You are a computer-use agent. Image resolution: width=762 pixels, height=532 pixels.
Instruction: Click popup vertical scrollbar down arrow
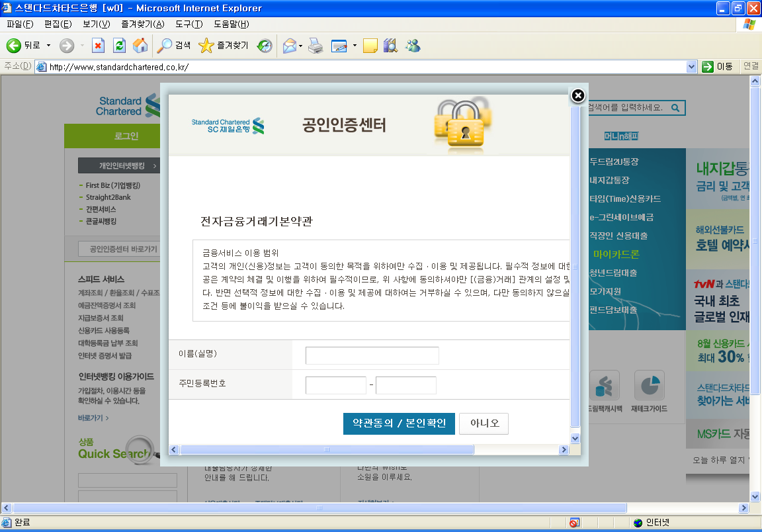coord(575,438)
